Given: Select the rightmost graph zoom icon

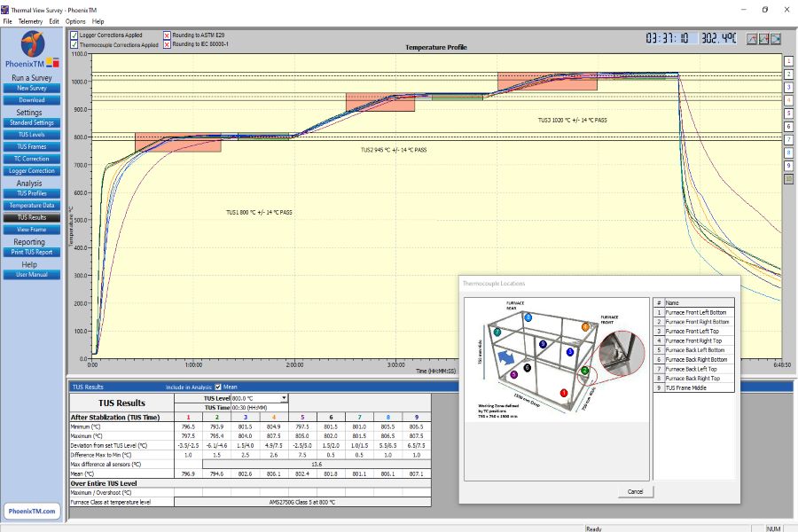Looking at the screenshot, I should pos(776,39).
